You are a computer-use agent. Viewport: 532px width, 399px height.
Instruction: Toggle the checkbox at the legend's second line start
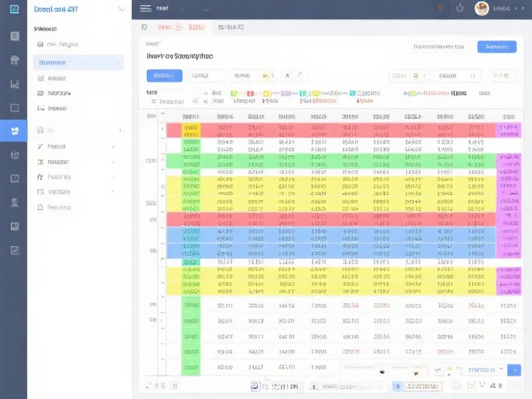point(154,102)
